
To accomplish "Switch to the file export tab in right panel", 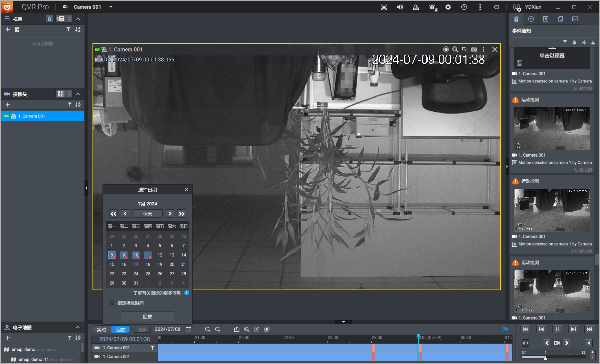I will pos(560,19).
